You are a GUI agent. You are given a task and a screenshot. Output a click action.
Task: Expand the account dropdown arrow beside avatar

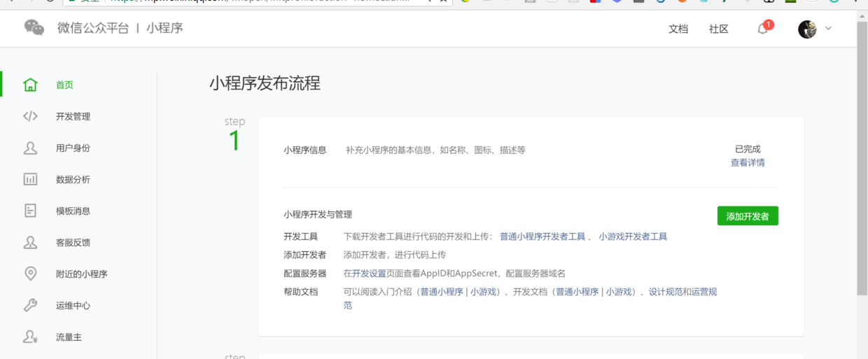point(828,29)
